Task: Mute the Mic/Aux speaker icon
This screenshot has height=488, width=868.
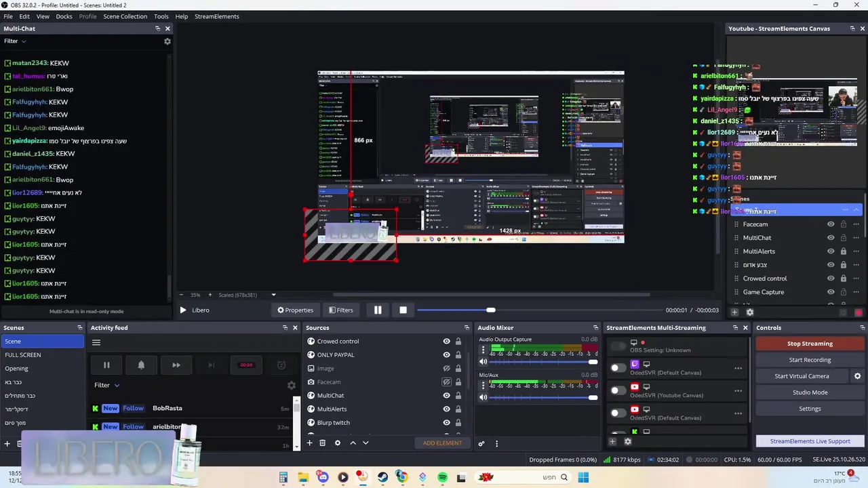Action: pyautogui.click(x=483, y=397)
